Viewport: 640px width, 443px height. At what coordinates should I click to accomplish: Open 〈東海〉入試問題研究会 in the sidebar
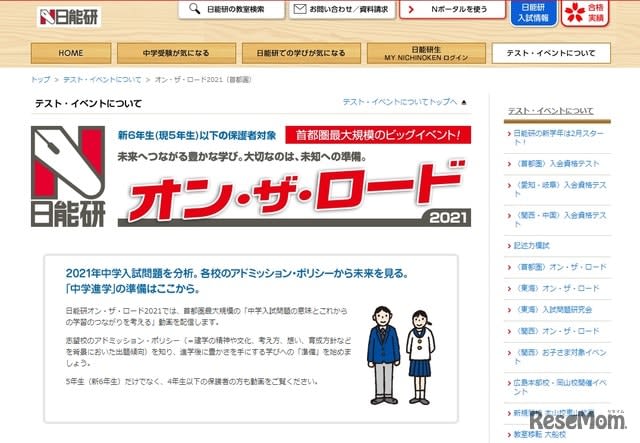tap(553, 310)
